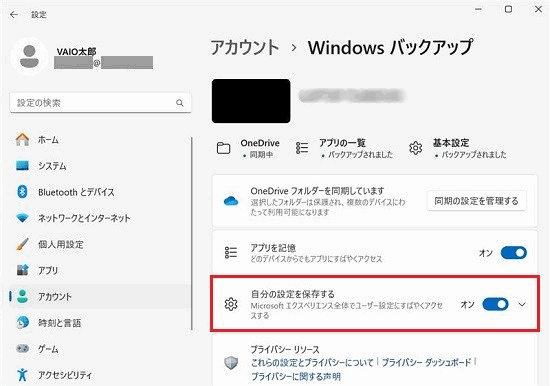This screenshot has width=550, height=386.
Task: Click the システム monitor icon
Action: (22, 166)
